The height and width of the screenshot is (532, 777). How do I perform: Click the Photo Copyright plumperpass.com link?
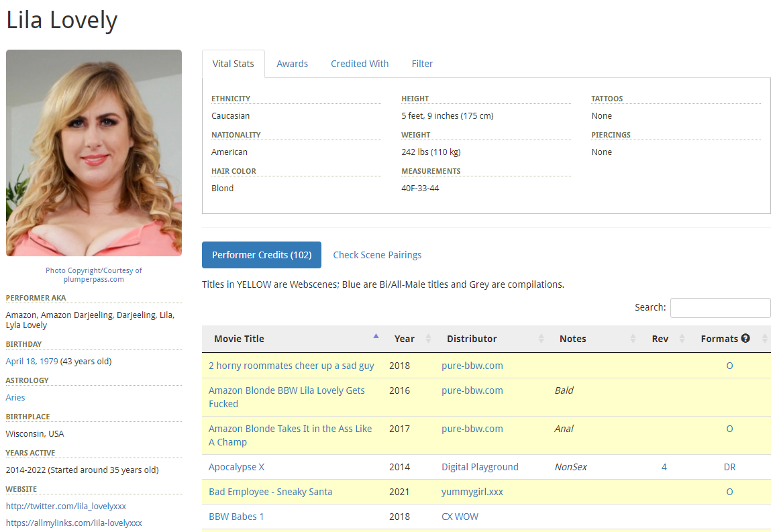[x=94, y=275]
